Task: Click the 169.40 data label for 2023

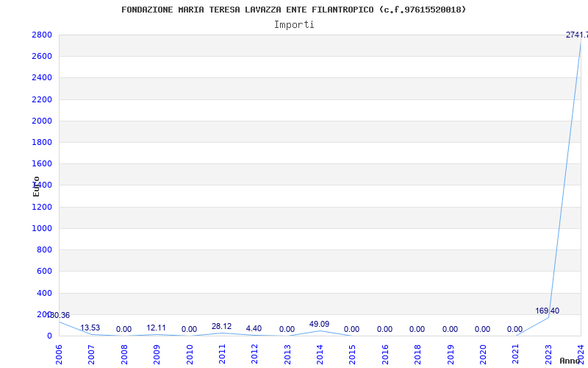Action: tap(547, 311)
